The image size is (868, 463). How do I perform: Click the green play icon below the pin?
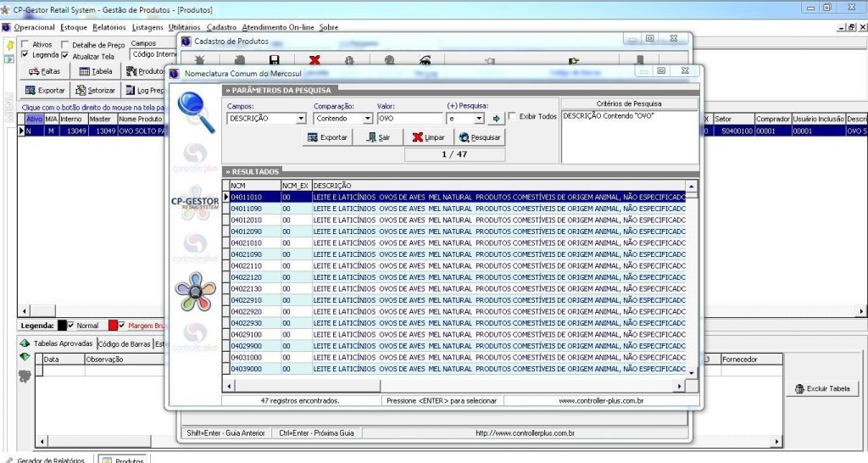9,59
